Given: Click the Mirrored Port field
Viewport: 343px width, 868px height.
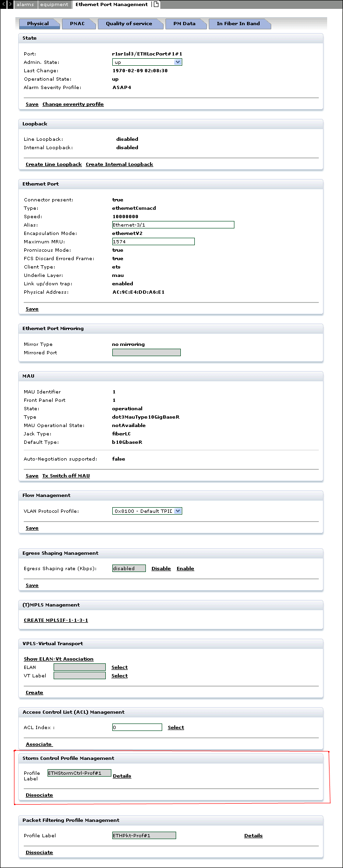Looking at the screenshot, I should coord(146,352).
